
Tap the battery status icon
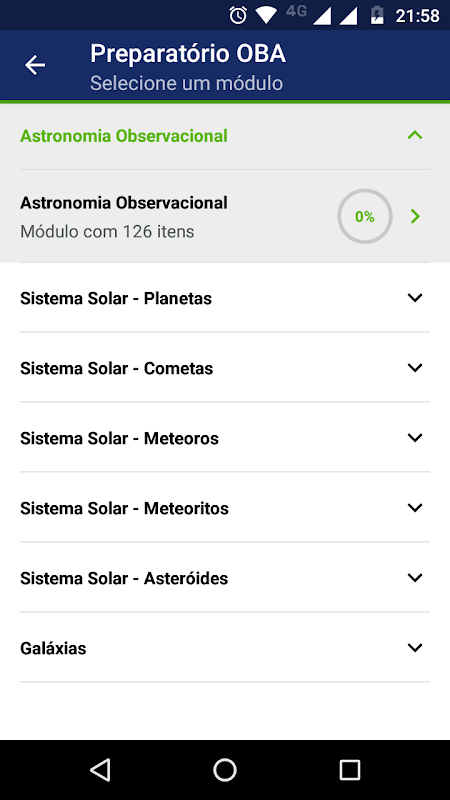(377, 15)
